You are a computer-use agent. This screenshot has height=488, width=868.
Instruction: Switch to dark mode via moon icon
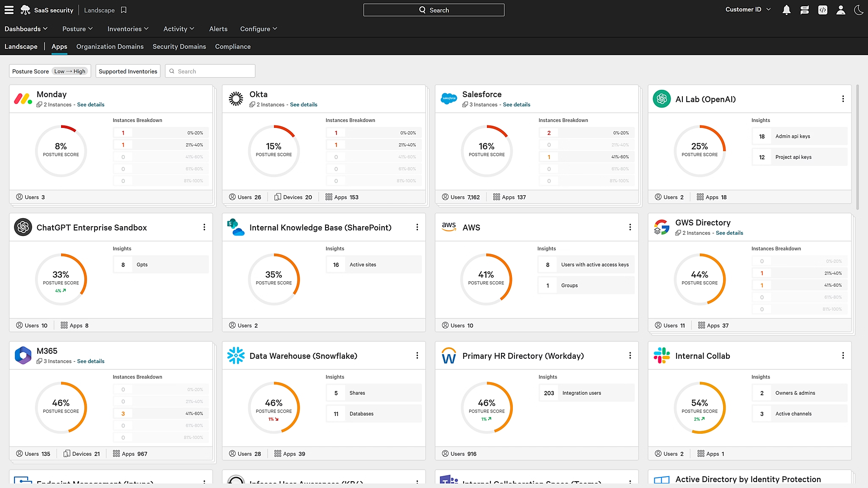click(858, 10)
